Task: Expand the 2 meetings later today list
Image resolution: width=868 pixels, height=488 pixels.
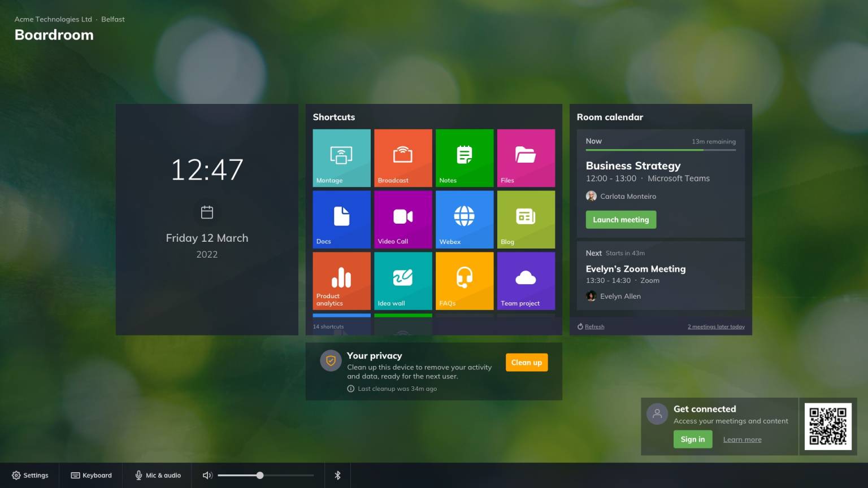Action: tap(715, 326)
